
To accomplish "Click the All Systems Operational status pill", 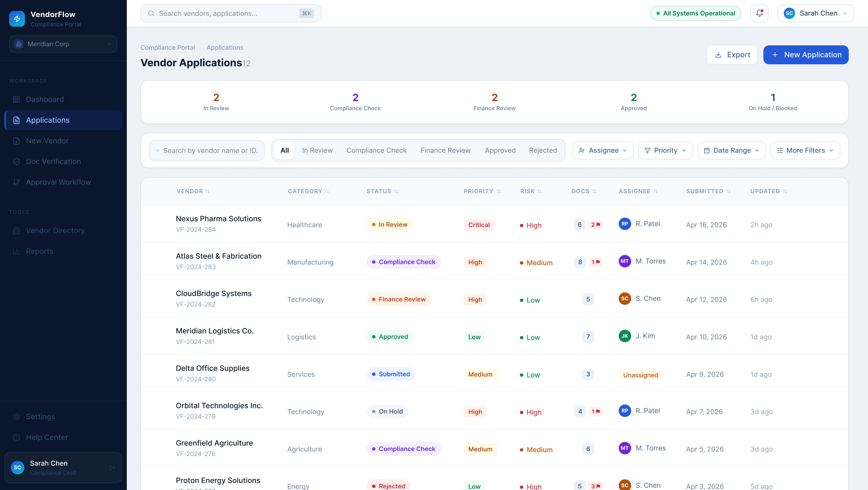I will point(696,13).
